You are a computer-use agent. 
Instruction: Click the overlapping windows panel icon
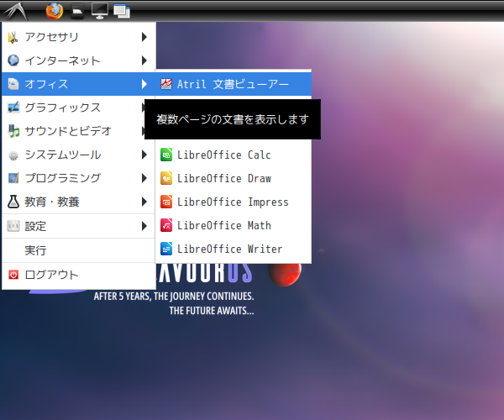click(x=122, y=11)
